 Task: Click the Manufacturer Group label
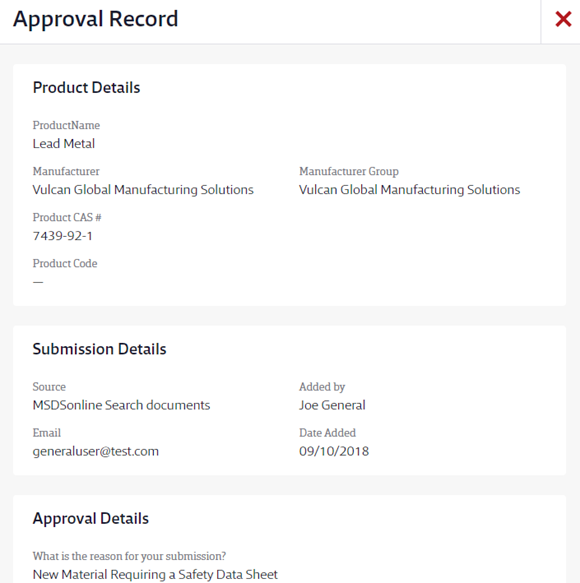[349, 171]
